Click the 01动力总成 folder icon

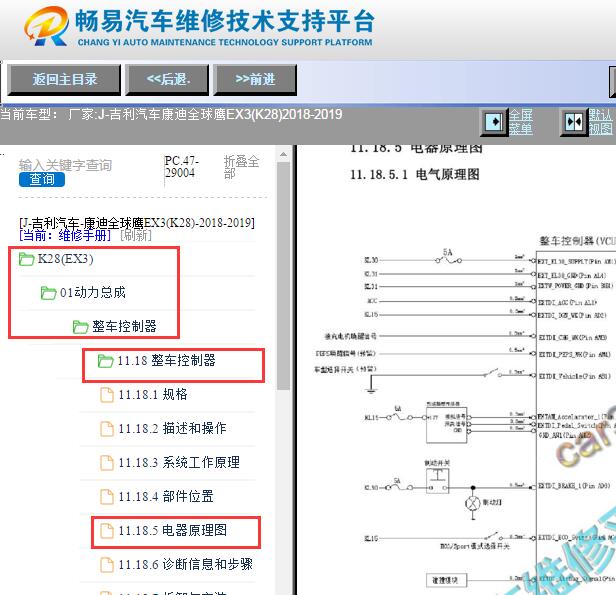(x=48, y=293)
